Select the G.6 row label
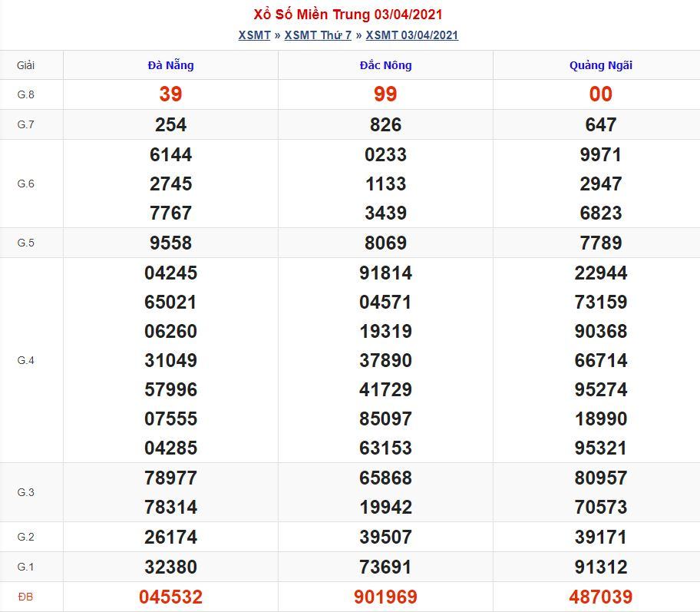This screenshot has height=612, width=700. pyautogui.click(x=25, y=184)
